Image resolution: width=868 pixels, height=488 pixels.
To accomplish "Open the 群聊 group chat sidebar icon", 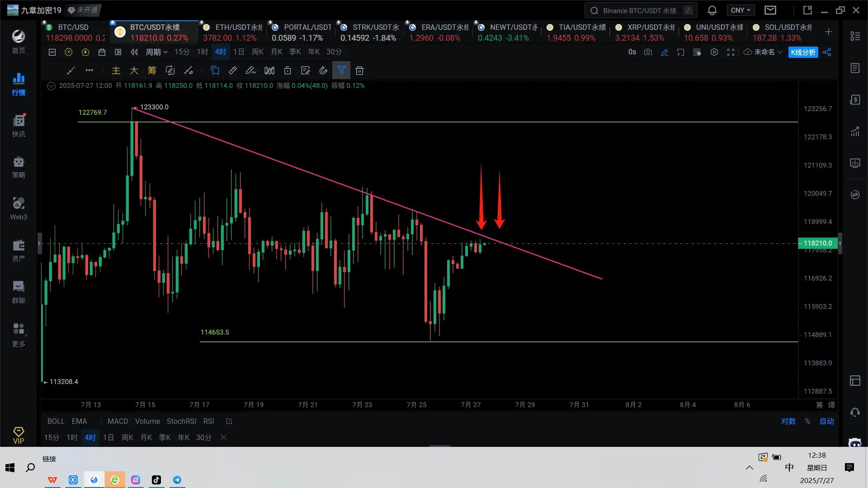I will coord(19,292).
